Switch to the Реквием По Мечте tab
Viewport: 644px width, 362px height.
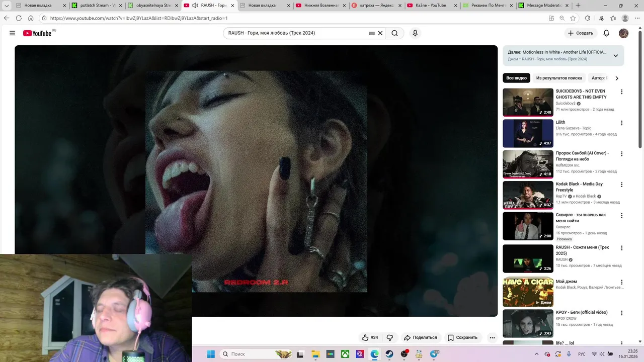(x=488, y=6)
